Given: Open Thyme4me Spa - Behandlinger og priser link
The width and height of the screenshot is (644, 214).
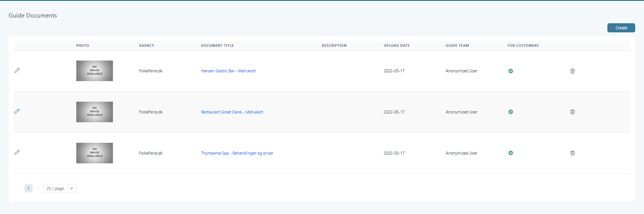Looking at the screenshot, I should [237, 153].
